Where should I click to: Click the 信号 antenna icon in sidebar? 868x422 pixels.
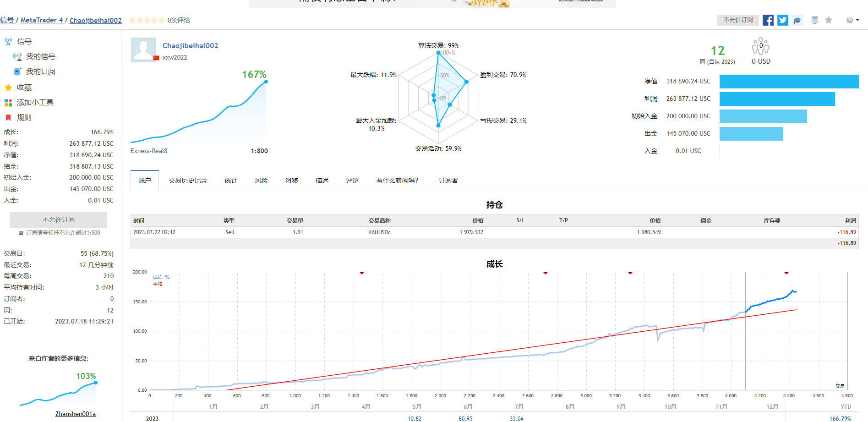click(8, 41)
